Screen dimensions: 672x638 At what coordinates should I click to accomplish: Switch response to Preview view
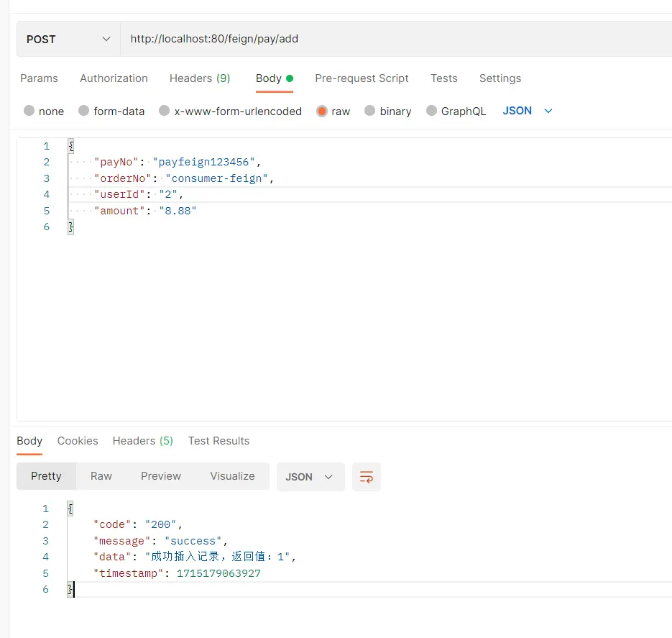pos(161,476)
